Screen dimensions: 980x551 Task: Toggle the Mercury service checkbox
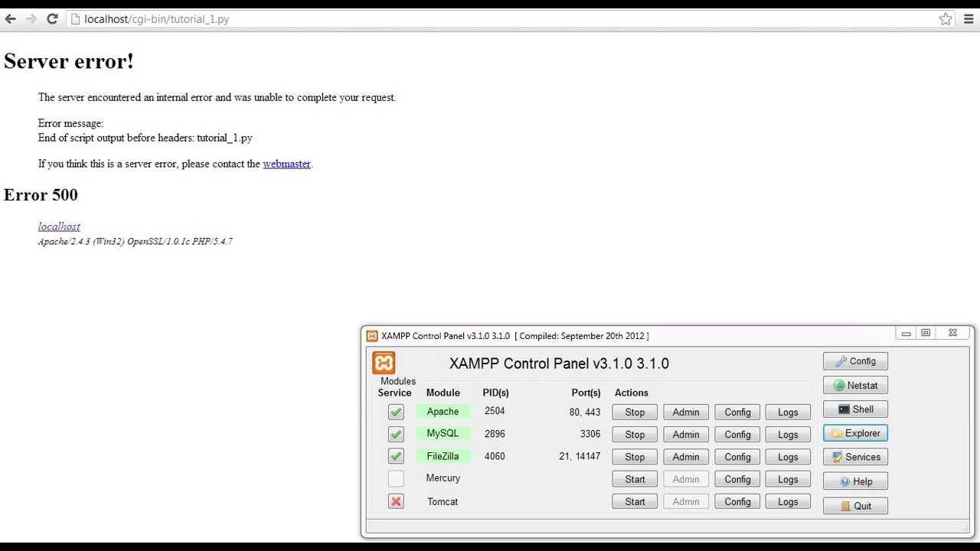[396, 479]
